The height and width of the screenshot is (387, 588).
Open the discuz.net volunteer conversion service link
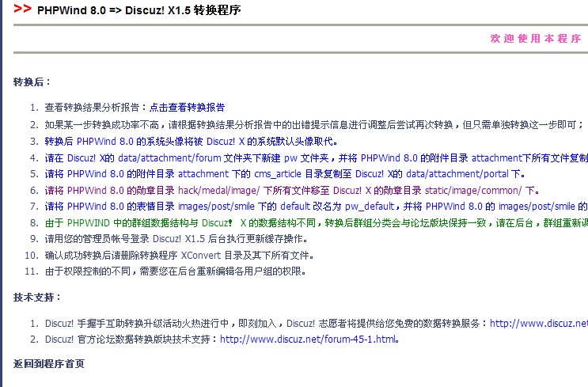tap(539, 323)
